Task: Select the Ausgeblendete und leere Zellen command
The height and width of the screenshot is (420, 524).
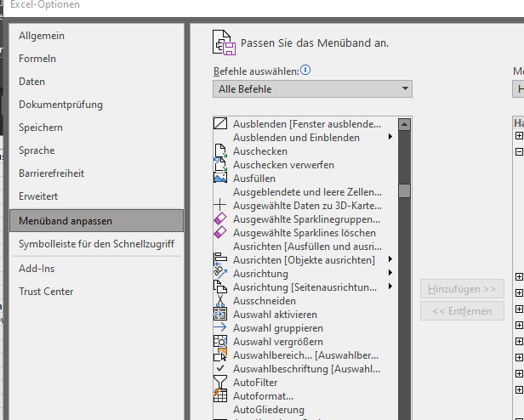Action: point(305,192)
